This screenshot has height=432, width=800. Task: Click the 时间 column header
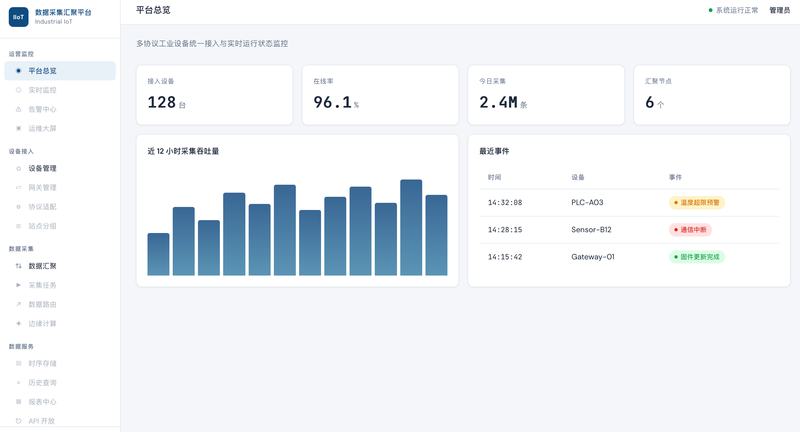click(x=494, y=177)
